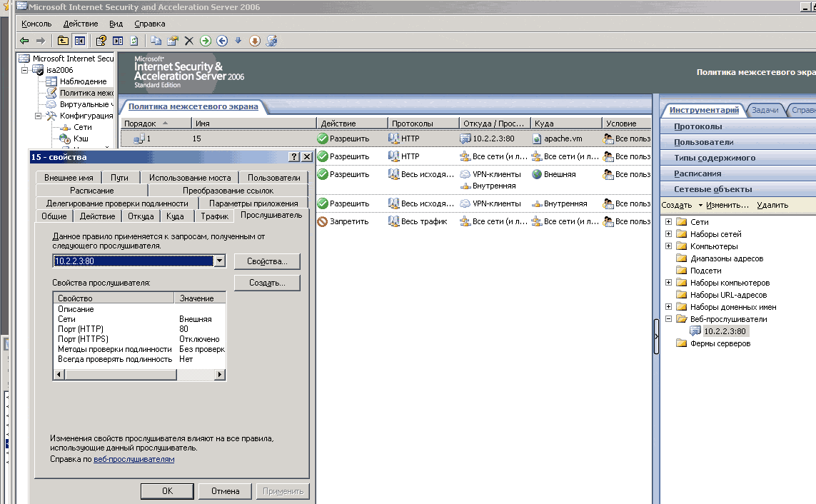Click the Up one level folder icon
The width and height of the screenshot is (816, 504).
[x=63, y=41]
